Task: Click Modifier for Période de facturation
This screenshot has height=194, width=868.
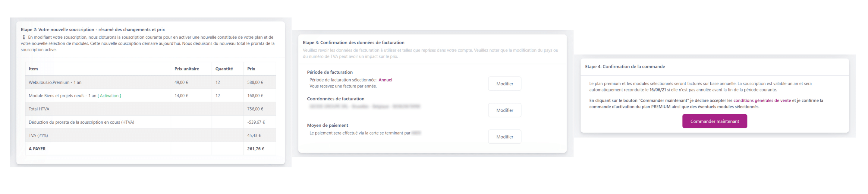Action: [x=505, y=84]
